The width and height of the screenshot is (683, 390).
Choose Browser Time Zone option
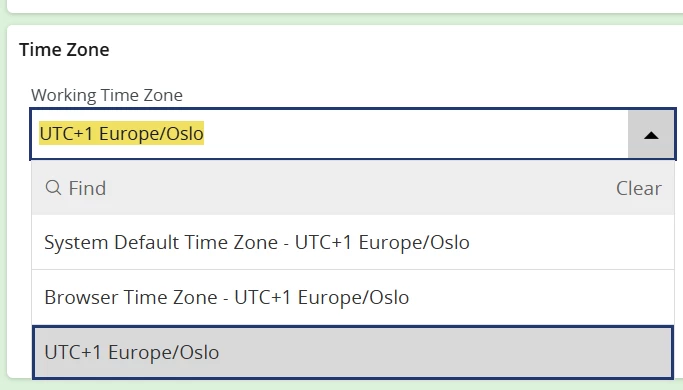(x=353, y=297)
